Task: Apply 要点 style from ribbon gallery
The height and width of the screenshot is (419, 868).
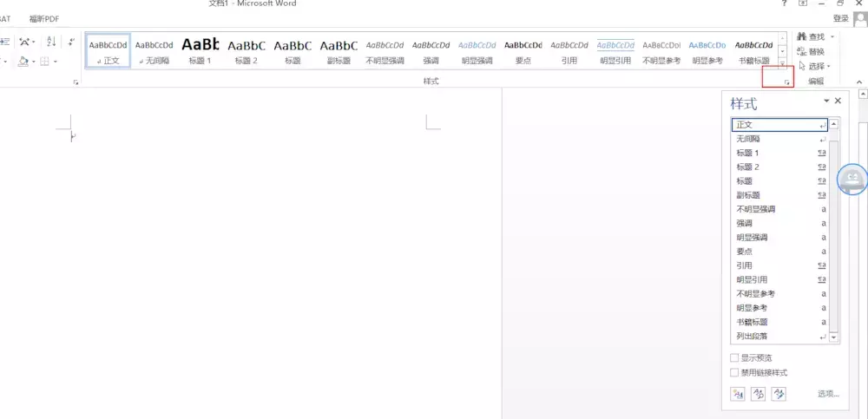Action: coord(523,50)
